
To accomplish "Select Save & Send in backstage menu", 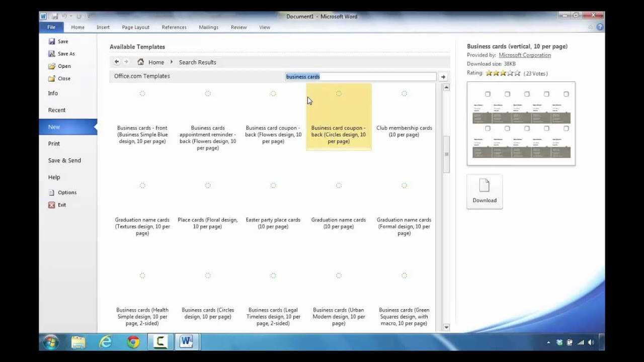I will tap(64, 160).
